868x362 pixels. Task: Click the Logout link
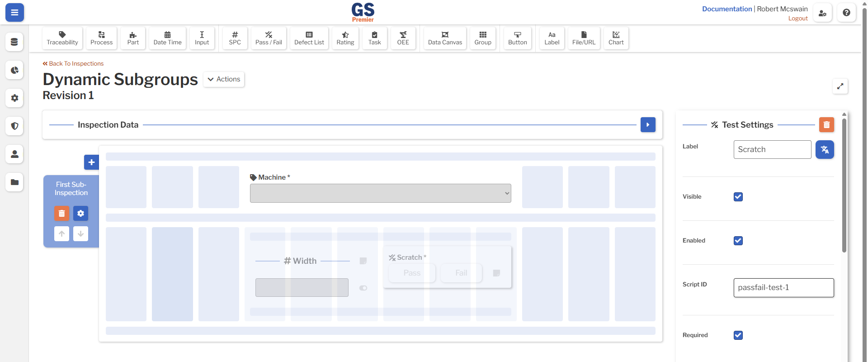click(x=798, y=19)
